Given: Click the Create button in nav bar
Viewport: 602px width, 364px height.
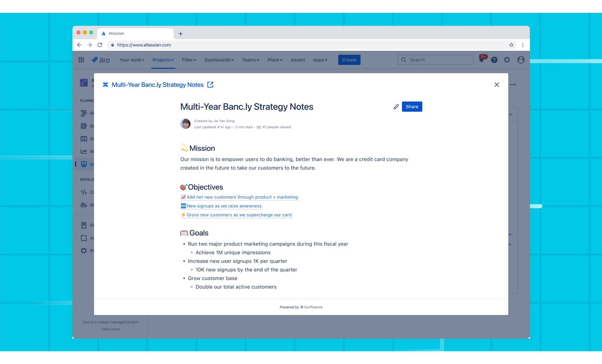Looking at the screenshot, I should click(349, 60).
